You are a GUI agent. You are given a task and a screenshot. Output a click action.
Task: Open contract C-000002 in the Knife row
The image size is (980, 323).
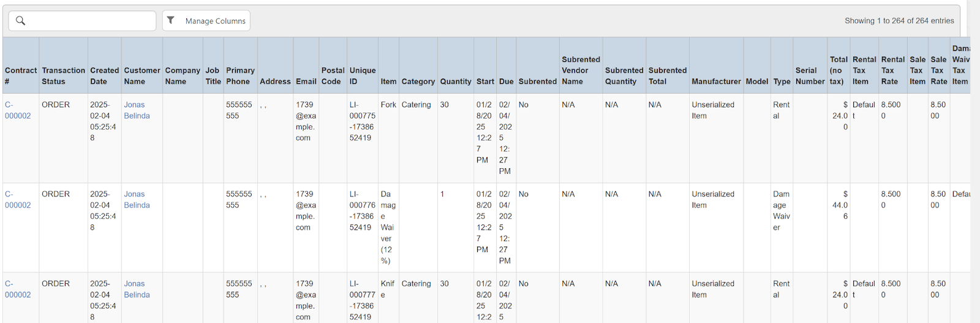click(18, 289)
